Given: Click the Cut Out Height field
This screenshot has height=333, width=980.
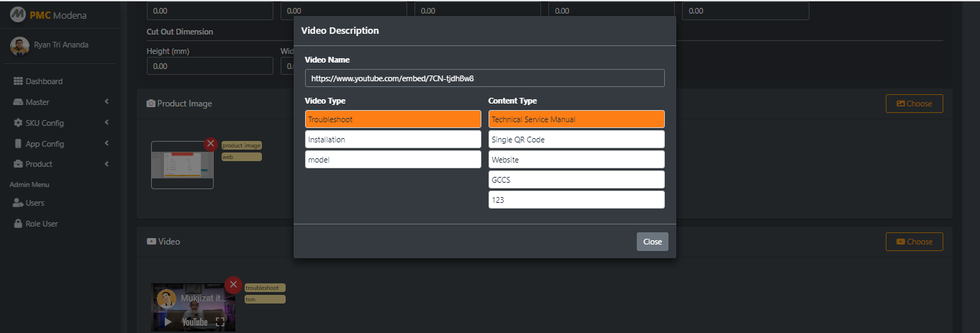Looking at the screenshot, I should click(210, 65).
